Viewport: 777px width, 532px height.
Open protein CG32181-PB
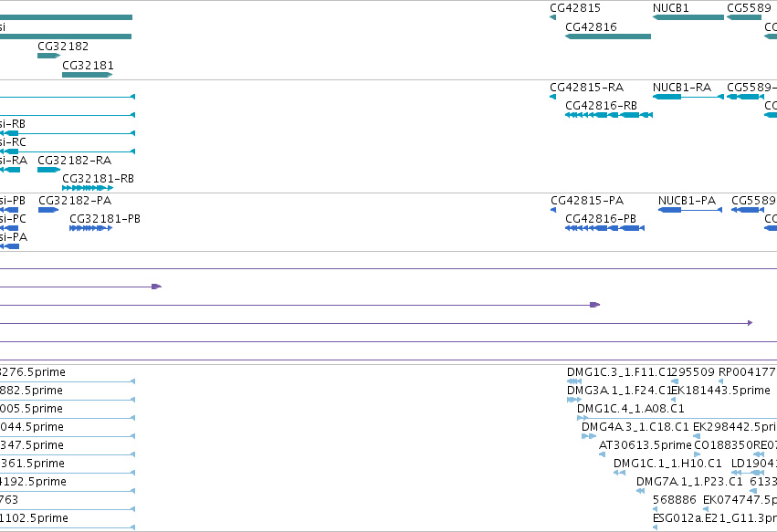pyautogui.click(x=105, y=219)
